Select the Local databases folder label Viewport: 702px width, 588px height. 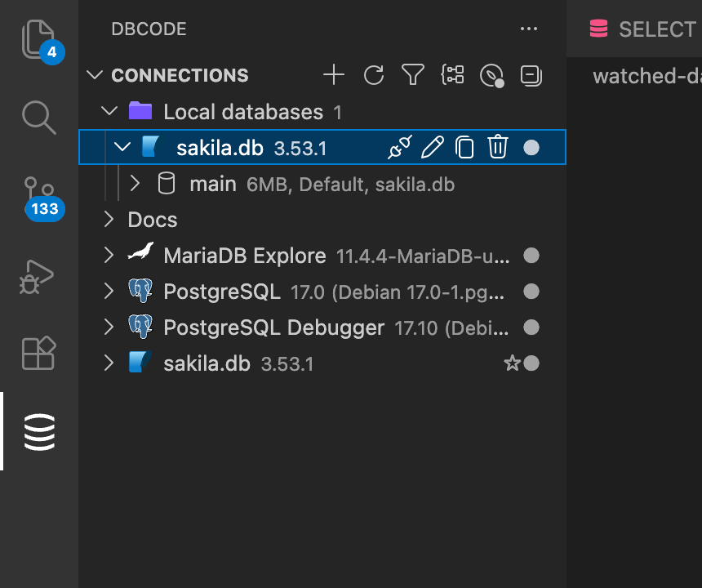(x=243, y=112)
